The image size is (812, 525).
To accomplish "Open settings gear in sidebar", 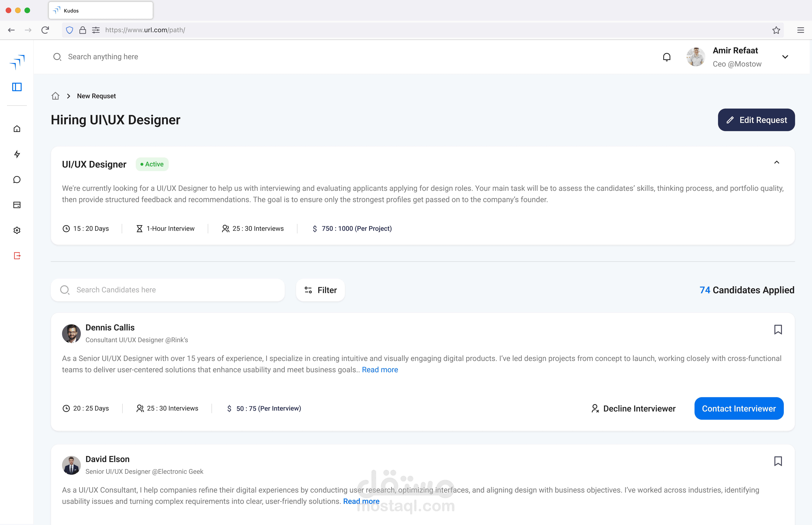I will [17, 230].
